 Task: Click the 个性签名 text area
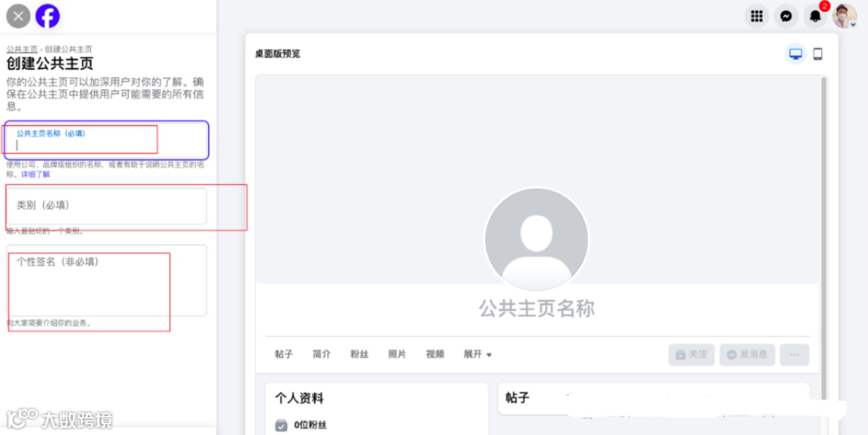click(107, 281)
